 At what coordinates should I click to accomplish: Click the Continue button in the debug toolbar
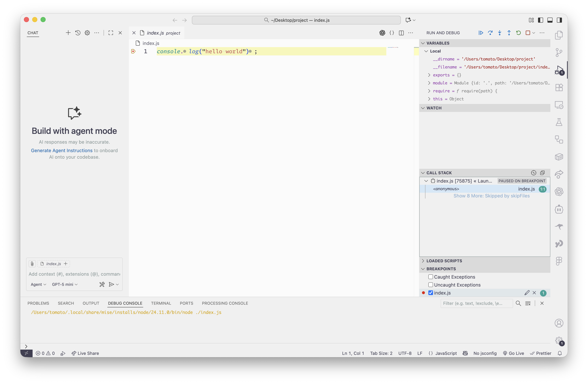tap(480, 33)
